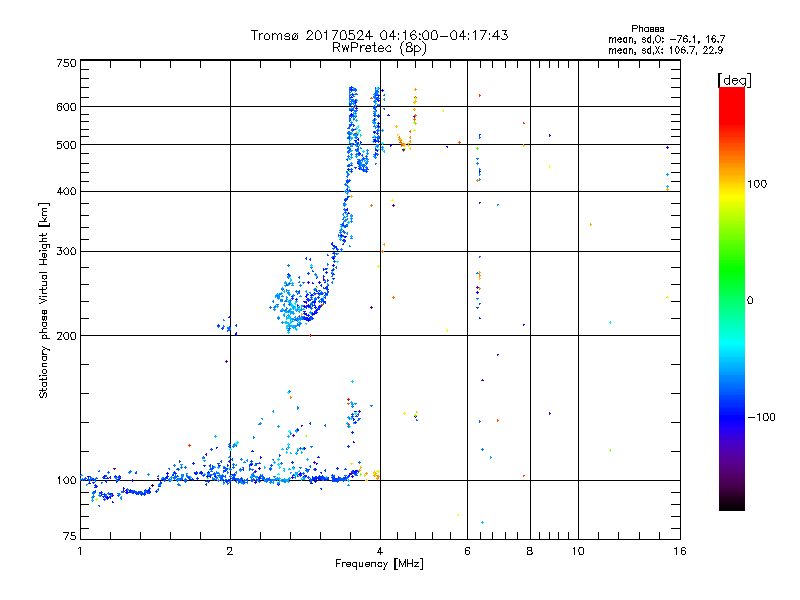Click the x-axis "16" tick label
The image size is (800, 600).
(x=680, y=551)
